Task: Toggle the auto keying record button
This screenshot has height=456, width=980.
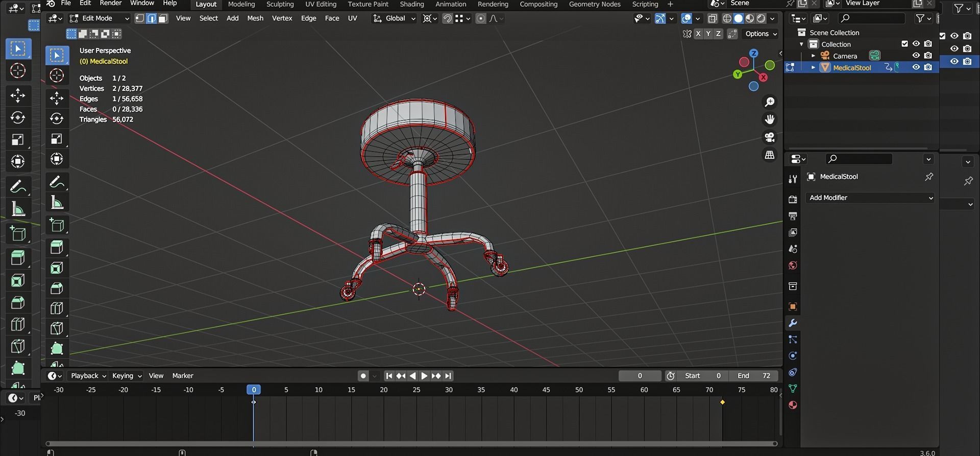Action: 363,376
